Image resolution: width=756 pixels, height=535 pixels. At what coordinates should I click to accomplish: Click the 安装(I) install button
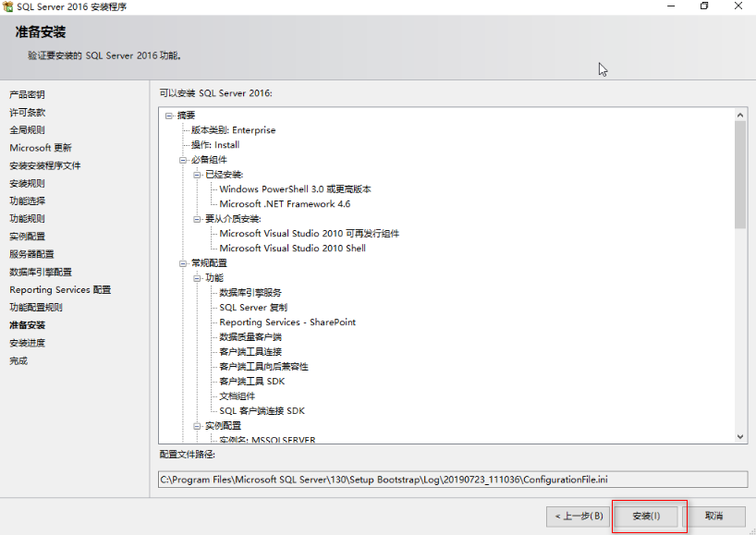click(646, 517)
